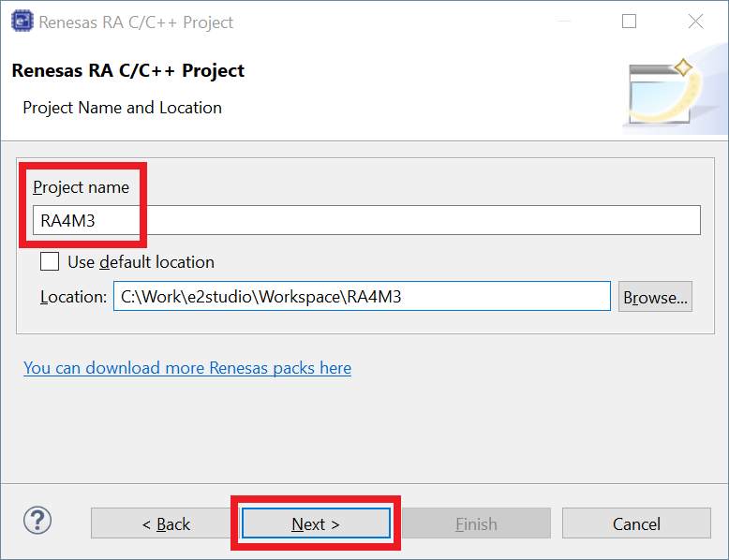Click the help question mark icon

37,521
